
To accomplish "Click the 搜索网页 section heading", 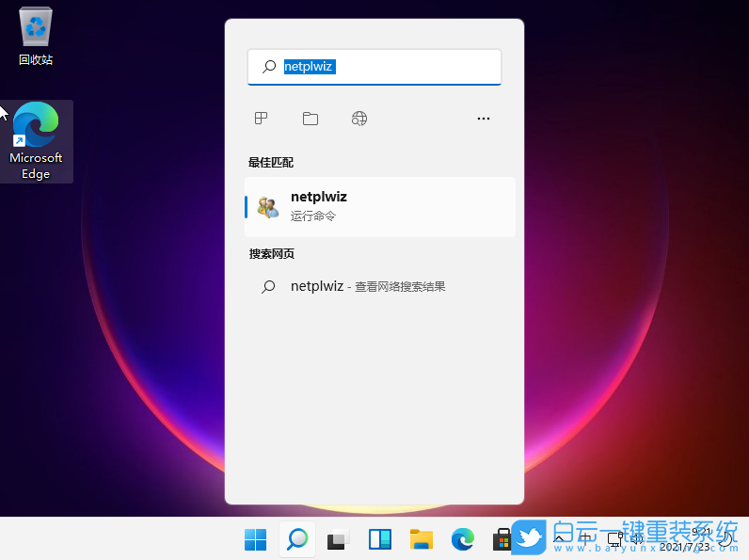I will 271,254.
